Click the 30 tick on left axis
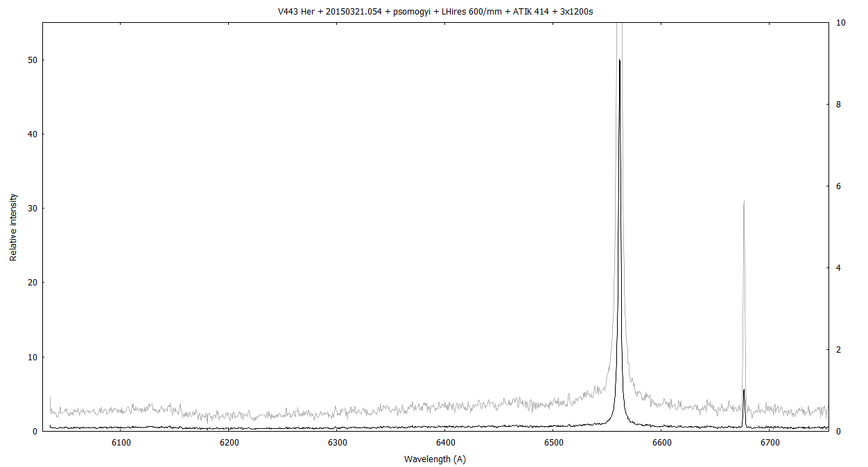Screen dimensions: 868x467 31,209
